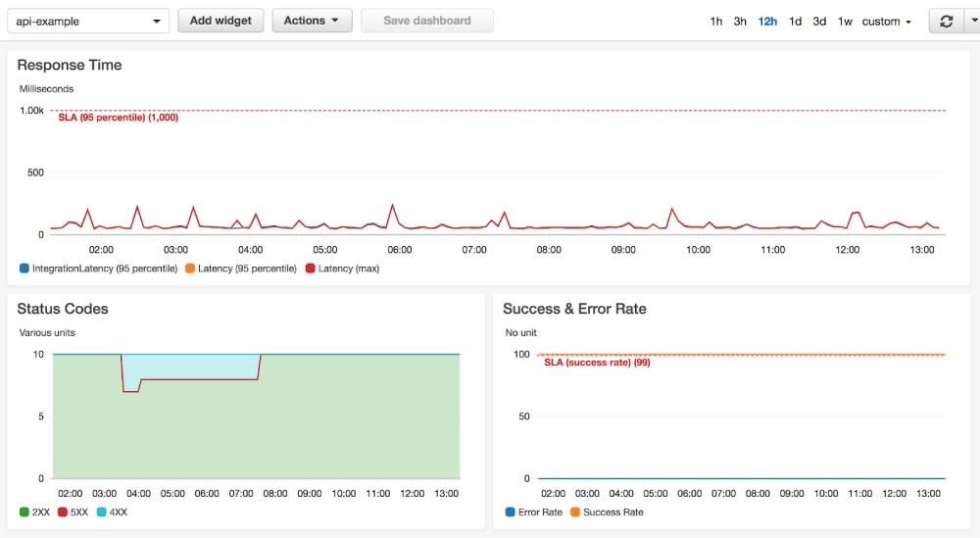Click the Milliseconds axis unit label
Viewport: 980px width, 538px height.
46,89
